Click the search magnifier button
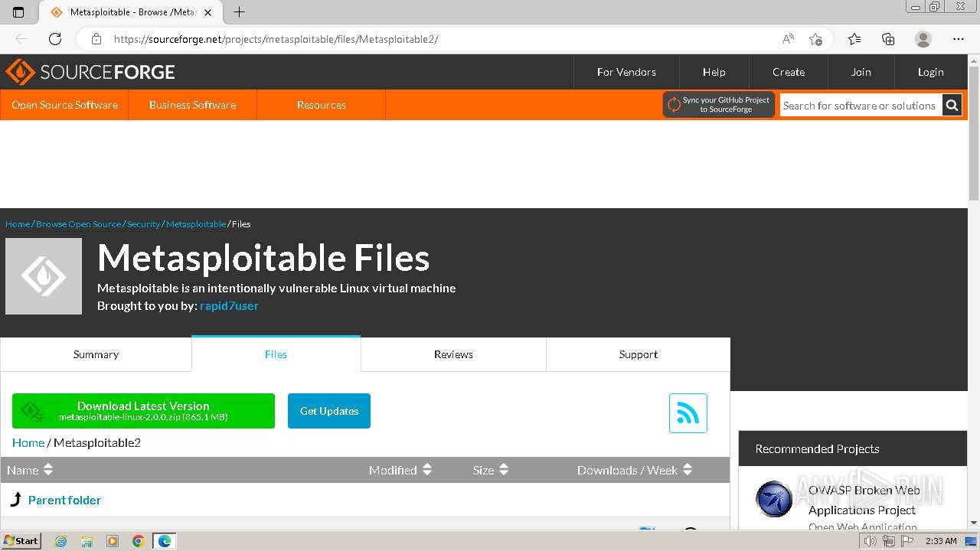The height and width of the screenshot is (551, 980). [952, 106]
